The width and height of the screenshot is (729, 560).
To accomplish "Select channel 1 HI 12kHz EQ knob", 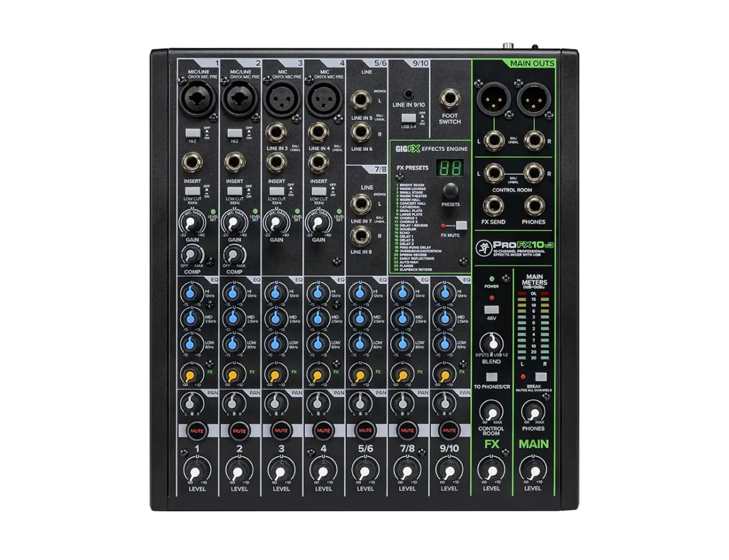I will coord(189,293).
